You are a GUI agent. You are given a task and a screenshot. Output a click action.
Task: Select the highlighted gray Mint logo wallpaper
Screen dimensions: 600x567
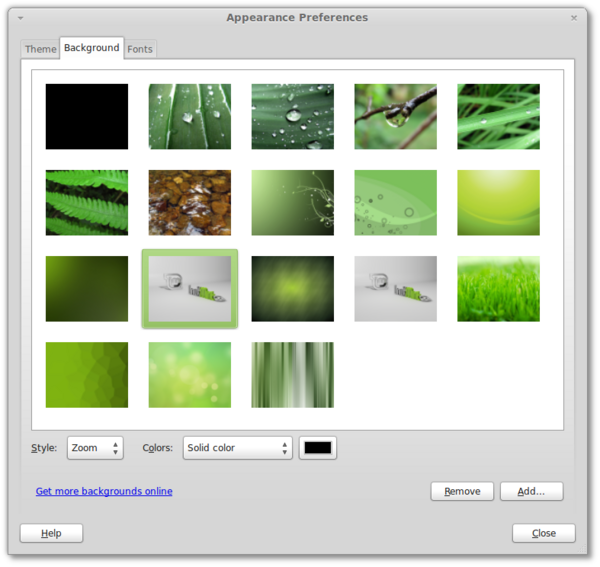tap(190, 289)
